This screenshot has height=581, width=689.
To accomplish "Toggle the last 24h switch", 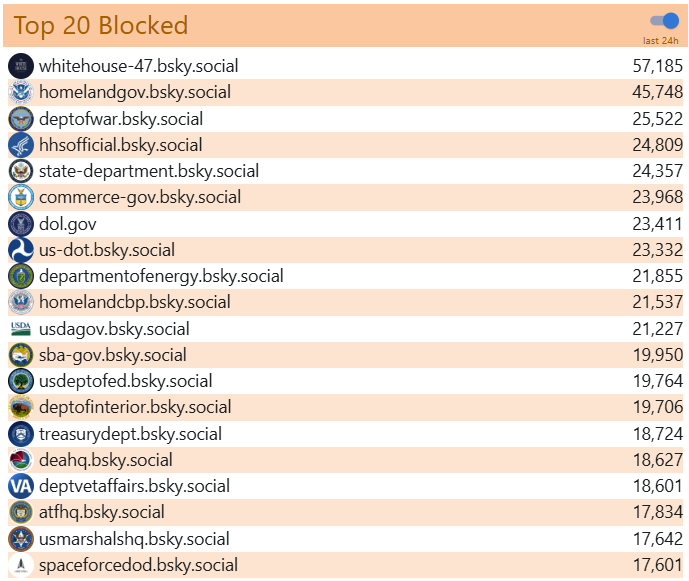I will click(664, 21).
